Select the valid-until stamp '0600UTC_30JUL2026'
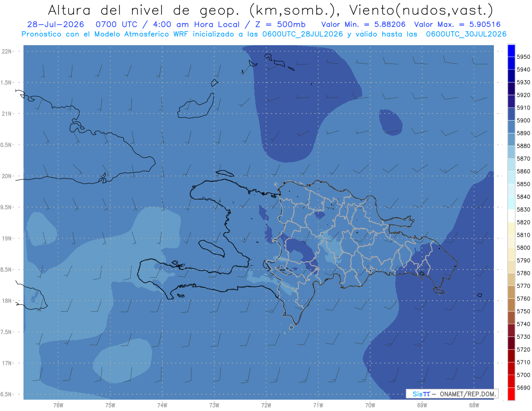The image size is (532, 411). pos(466,34)
